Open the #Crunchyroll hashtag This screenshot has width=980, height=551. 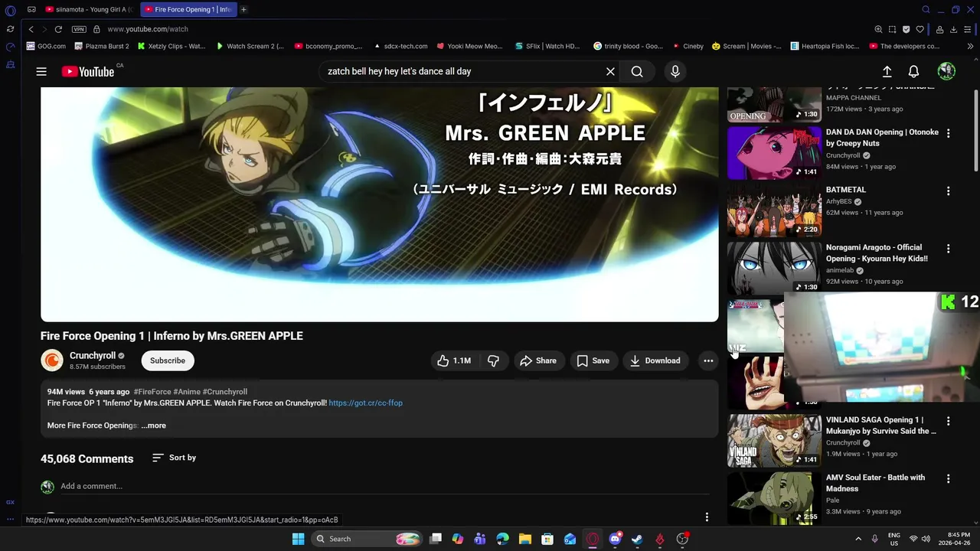[x=225, y=392]
